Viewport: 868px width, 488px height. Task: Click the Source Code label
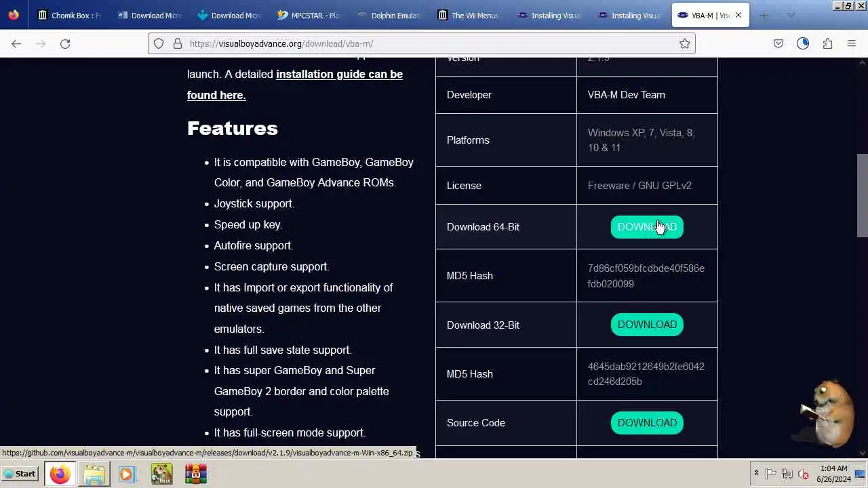coord(475,423)
